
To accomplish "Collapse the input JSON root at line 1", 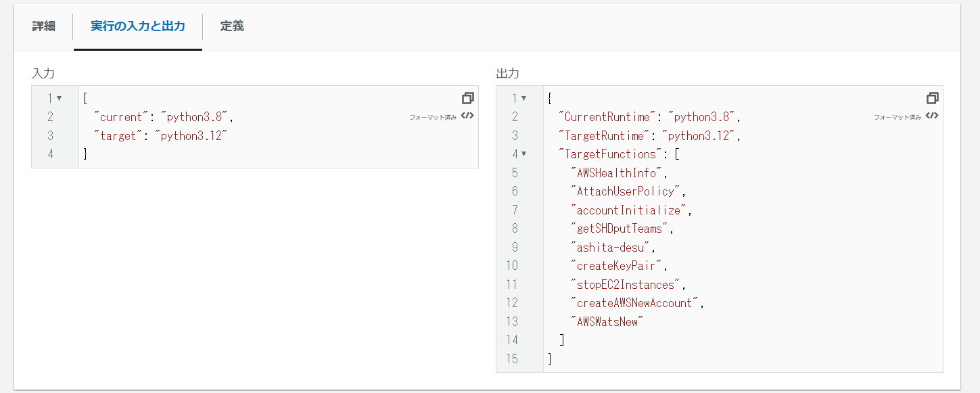I will 60,99.
